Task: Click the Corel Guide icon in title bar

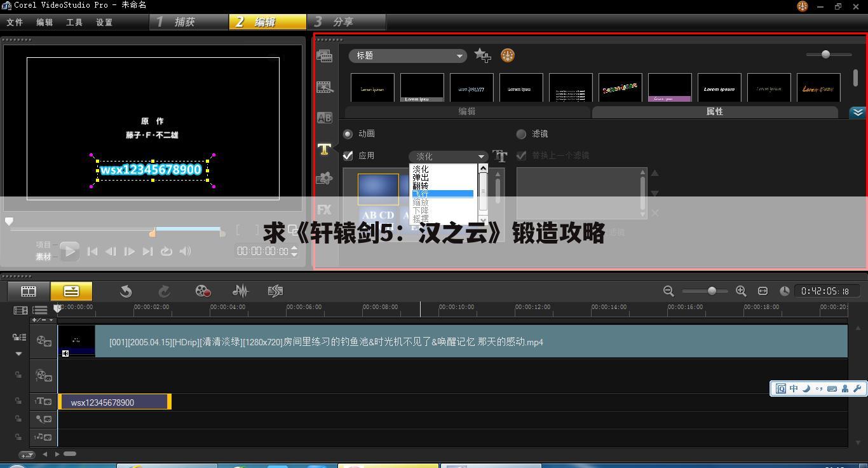Action: pyautogui.click(x=802, y=6)
